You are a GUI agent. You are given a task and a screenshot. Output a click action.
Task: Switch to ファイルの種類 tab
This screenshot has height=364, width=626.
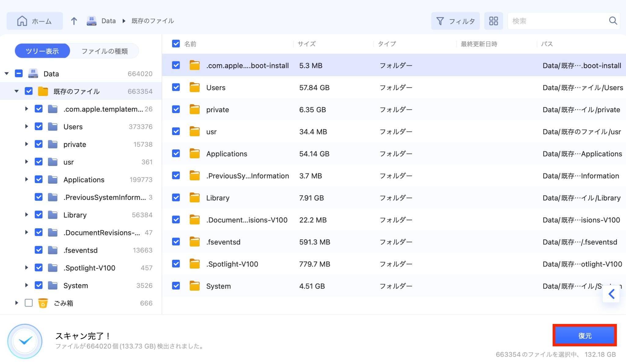[105, 51]
